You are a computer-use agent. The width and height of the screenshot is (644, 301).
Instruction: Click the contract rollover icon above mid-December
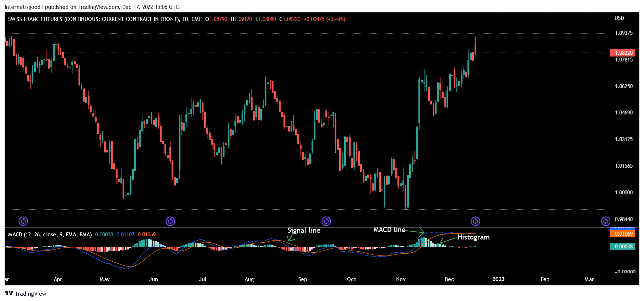point(475,221)
